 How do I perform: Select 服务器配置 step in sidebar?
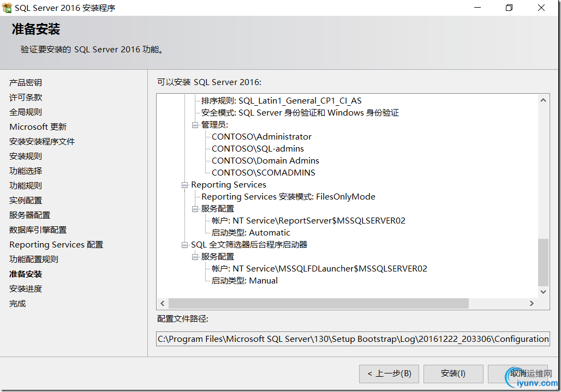pos(29,215)
